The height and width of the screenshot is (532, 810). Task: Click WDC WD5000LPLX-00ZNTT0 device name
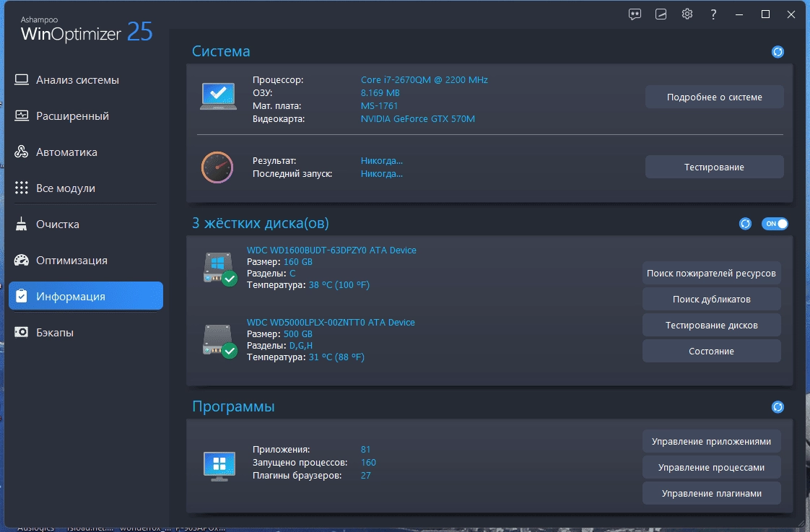[331, 322]
